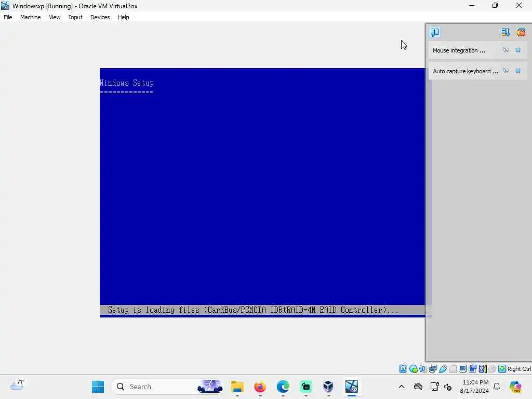Dismiss the Auto capture keyboard notification
532x399 pixels.
[x=518, y=71]
